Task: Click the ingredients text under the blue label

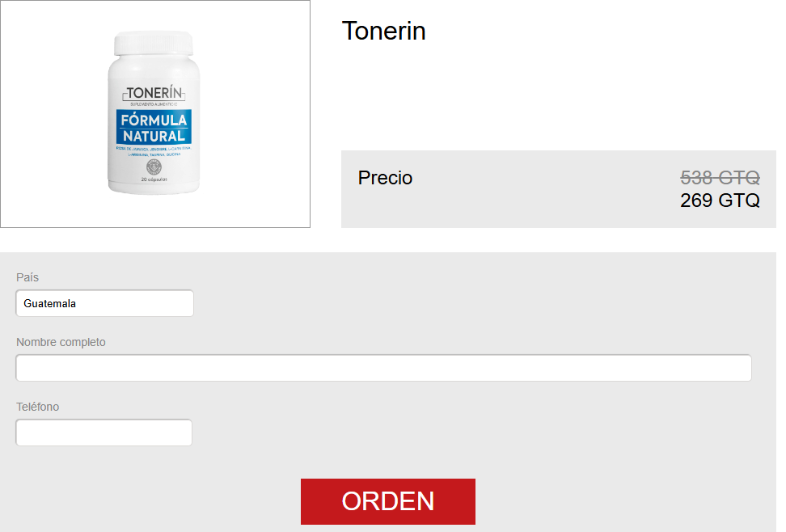Action: 154,151
